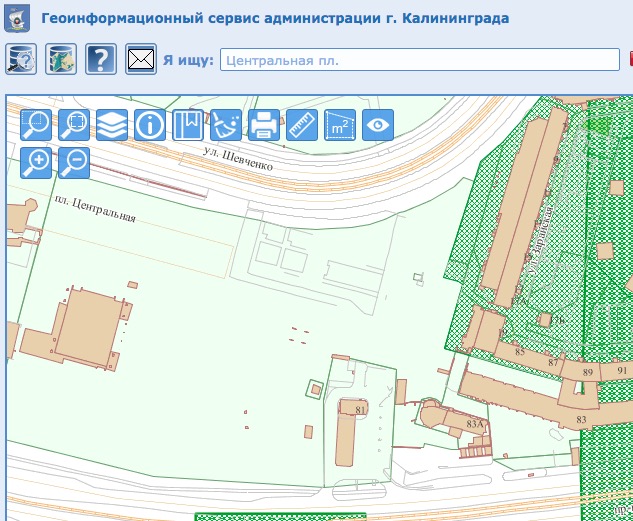Zoom in with the plus magnifier
Image resolution: width=633 pixels, height=521 pixels.
pos(36,163)
